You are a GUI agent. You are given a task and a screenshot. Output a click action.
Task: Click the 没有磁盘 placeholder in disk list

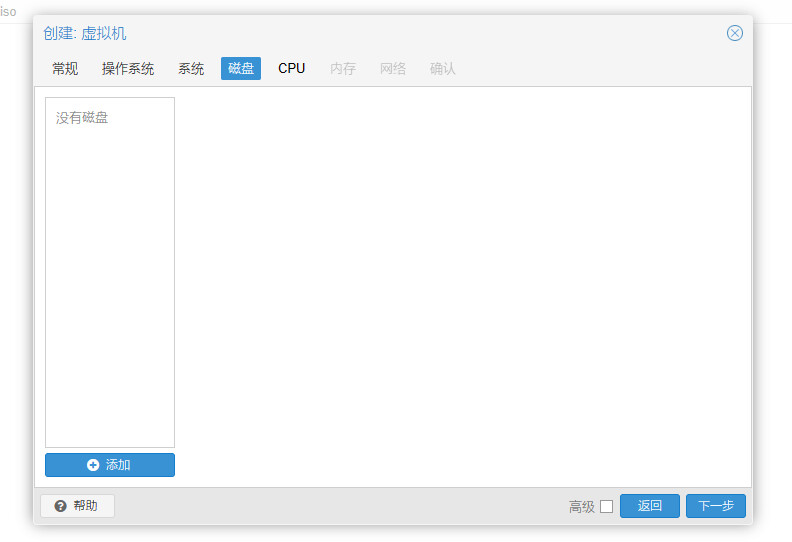(82, 118)
